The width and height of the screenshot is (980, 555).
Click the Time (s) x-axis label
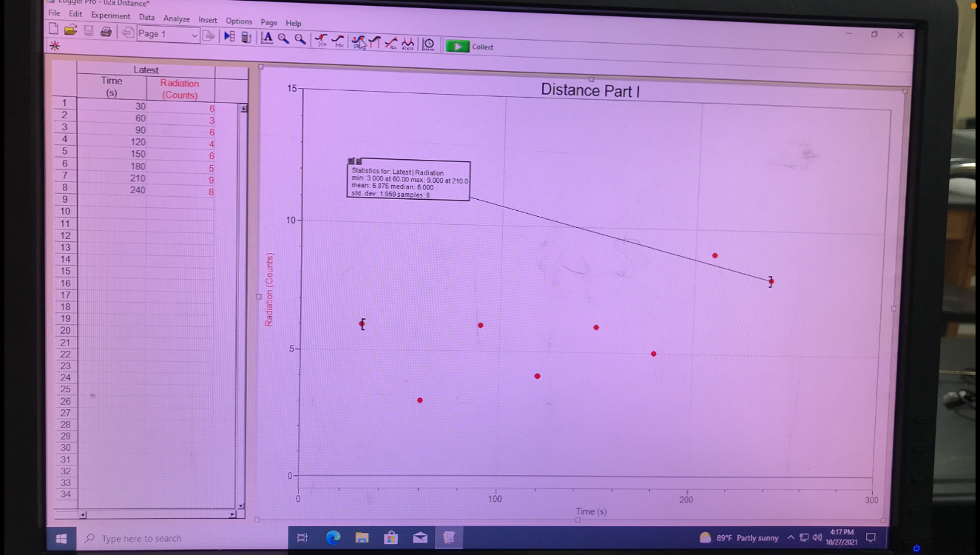click(591, 511)
